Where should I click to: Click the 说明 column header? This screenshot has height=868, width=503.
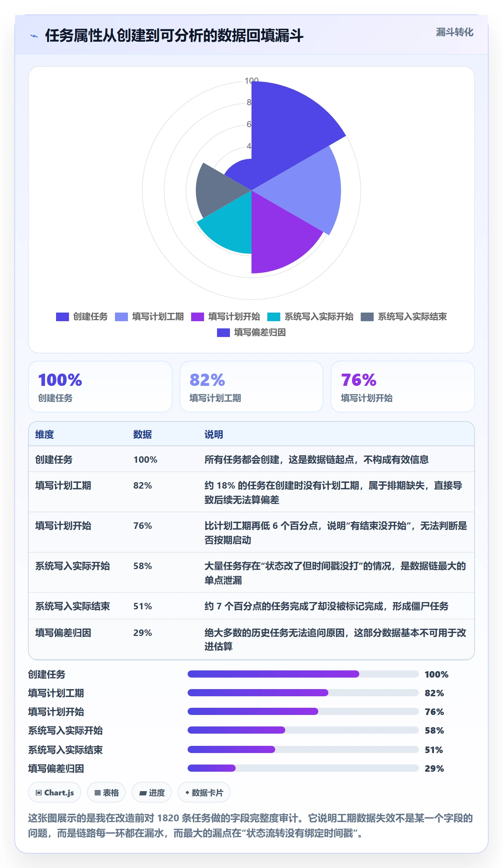click(214, 435)
